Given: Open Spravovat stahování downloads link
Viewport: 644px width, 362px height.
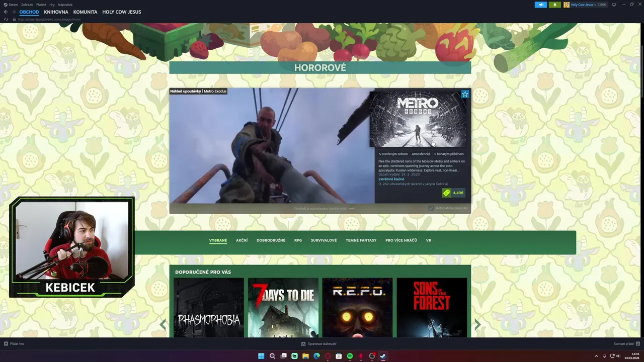Looking at the screenshot, I should tap(322, 344).
